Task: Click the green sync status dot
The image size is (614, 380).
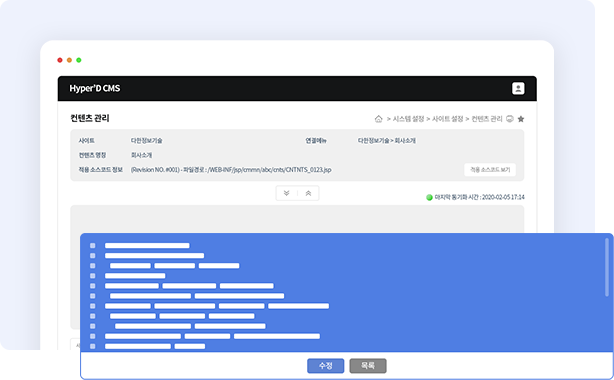Action: 429,197
